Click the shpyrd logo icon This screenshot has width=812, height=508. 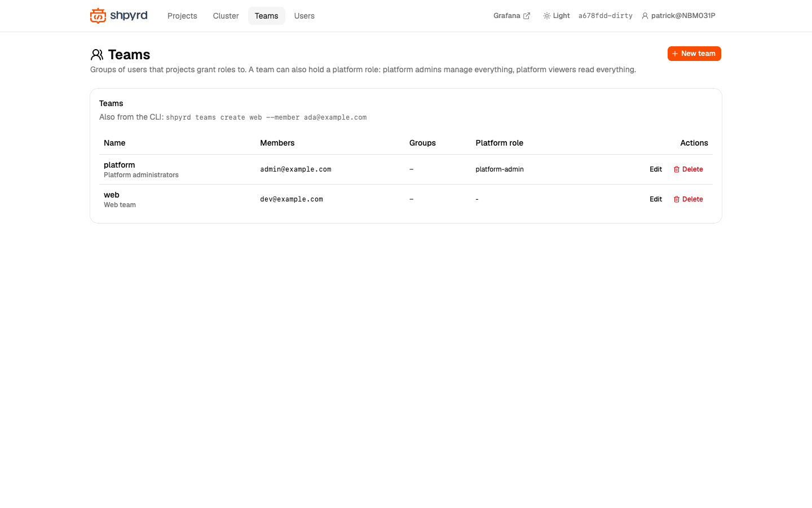[x=98, y=16]
